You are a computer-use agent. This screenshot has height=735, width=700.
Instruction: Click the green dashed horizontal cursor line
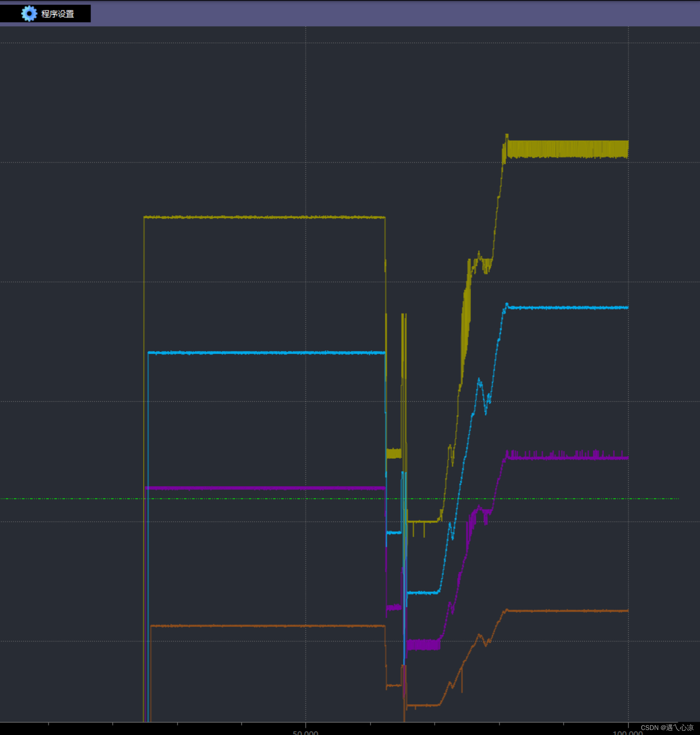(x=339, y=499)
